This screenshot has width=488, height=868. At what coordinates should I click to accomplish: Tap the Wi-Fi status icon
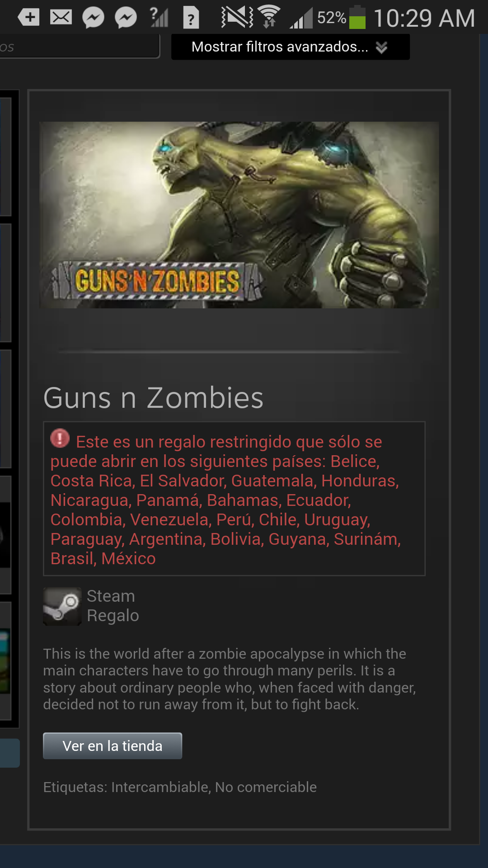(x=269, y=17)
